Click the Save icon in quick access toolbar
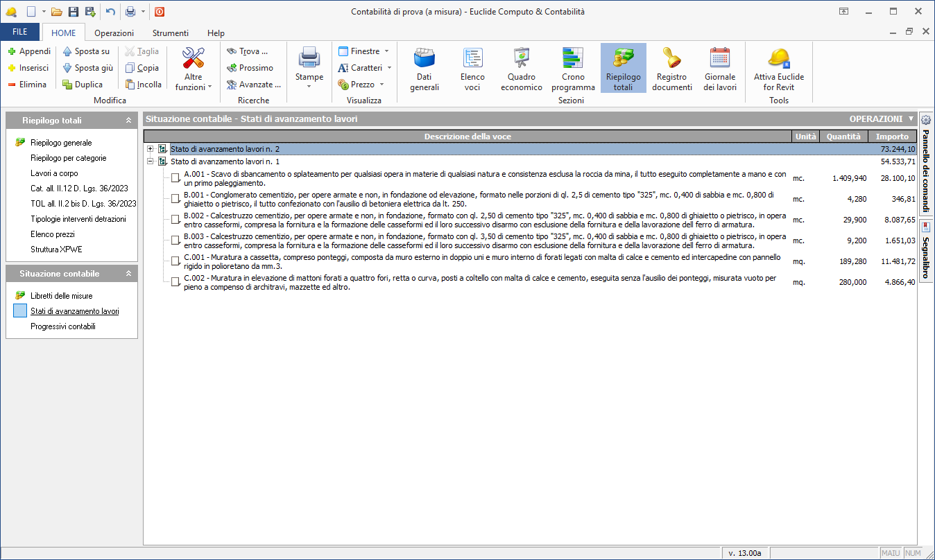935x560 pixels. 74,12
